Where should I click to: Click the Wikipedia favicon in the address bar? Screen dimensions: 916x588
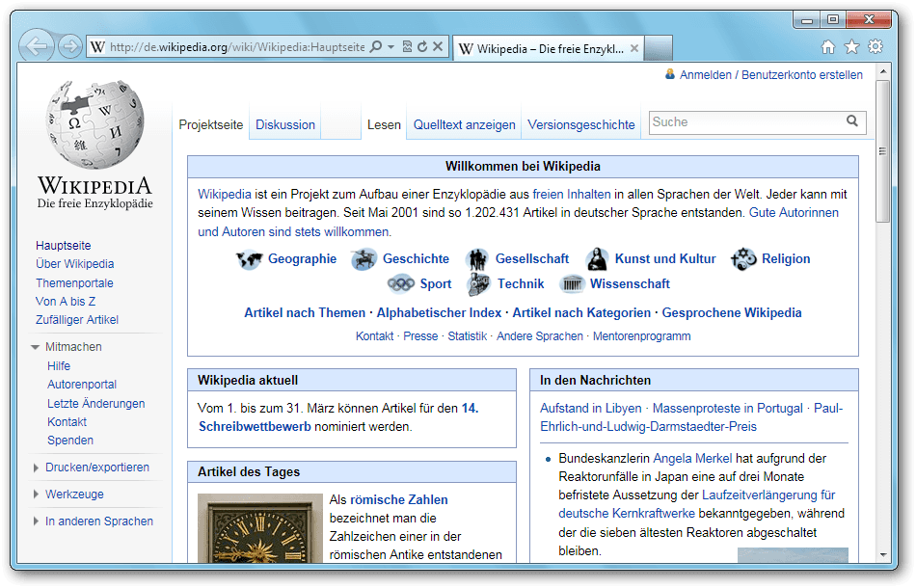click(98, 46)
